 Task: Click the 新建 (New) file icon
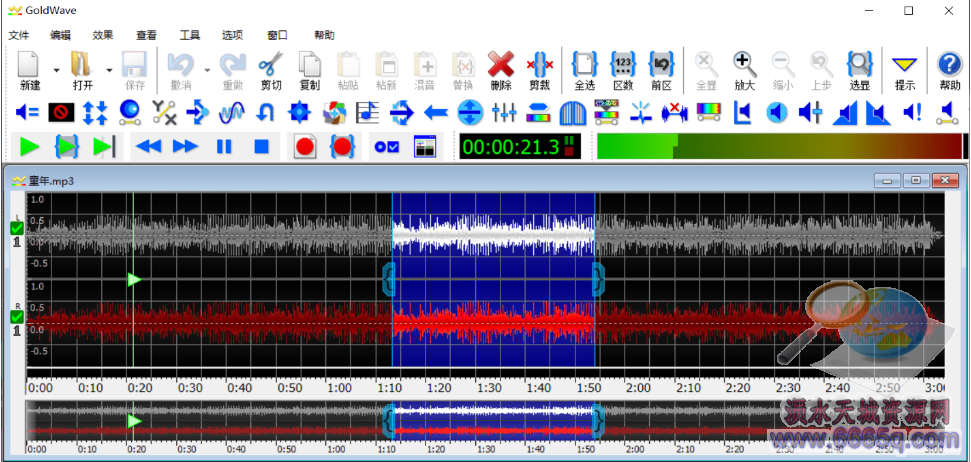coord(29,64)
